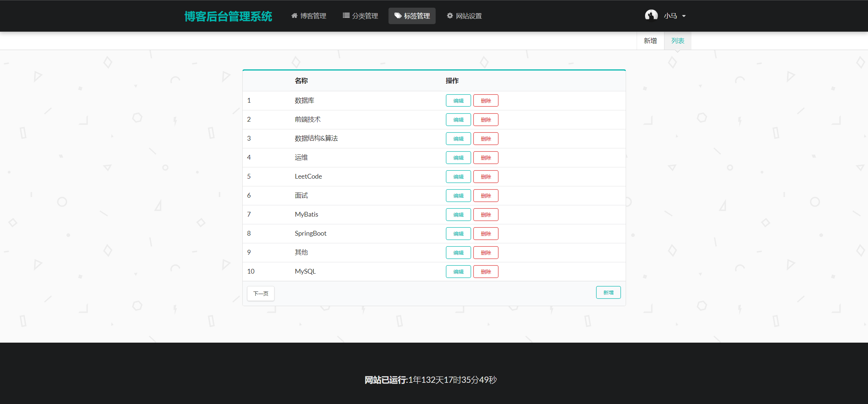Screen dimensions: 868x404
Task: Delete the MySQL tag
Action: coord(486,271)
